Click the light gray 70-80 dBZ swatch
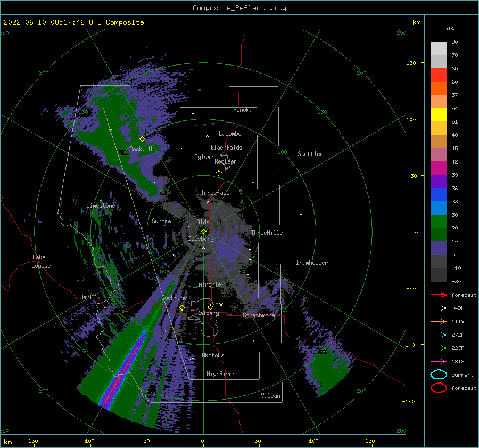Image resolution: width=479 pixels, height=448 pixels. pos(439,48)
